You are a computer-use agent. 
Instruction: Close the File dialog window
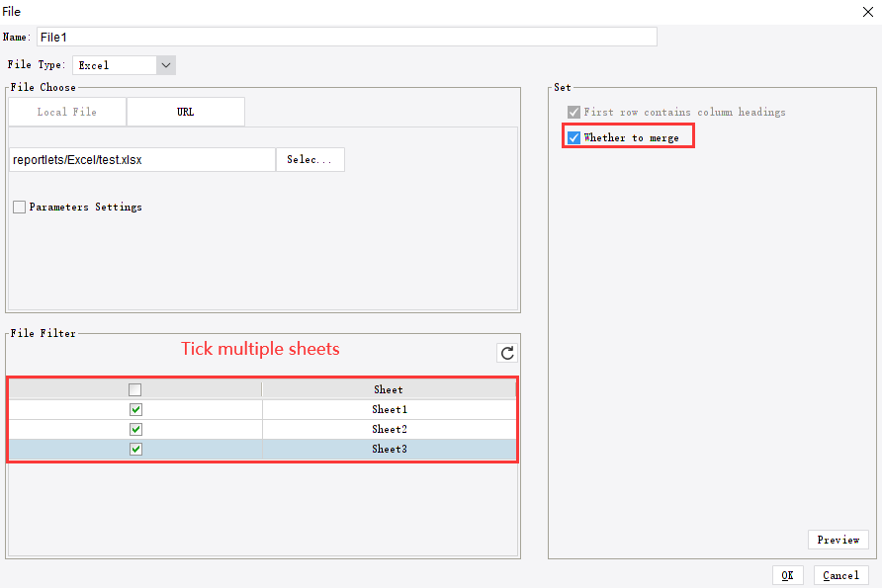tap(868, 12)
